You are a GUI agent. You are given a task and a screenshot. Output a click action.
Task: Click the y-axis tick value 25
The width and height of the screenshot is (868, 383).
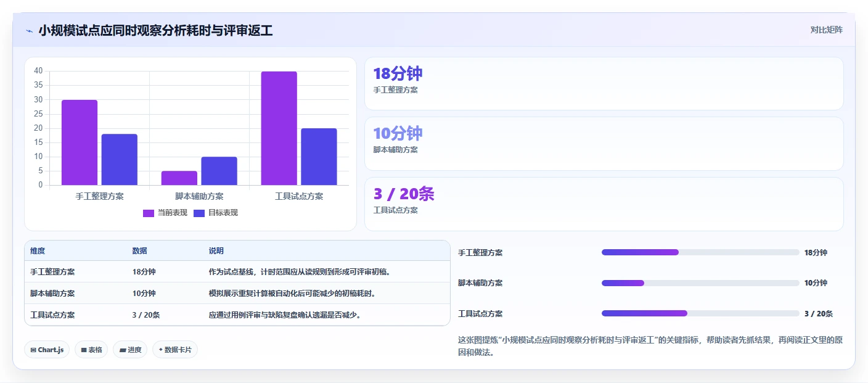(x=38, y=114)
